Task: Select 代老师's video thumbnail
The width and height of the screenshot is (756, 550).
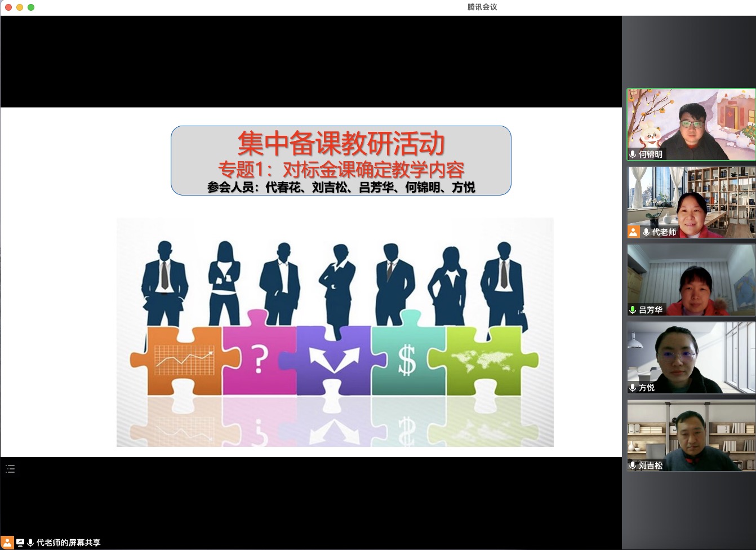Action: (691, 202)
